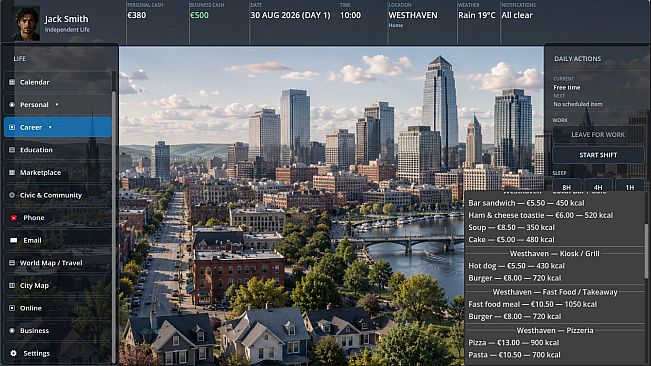Image resolution: width=651 pixels, height=366 pixels.
Task: Open the City Map menu item
Action: (58, 285)
